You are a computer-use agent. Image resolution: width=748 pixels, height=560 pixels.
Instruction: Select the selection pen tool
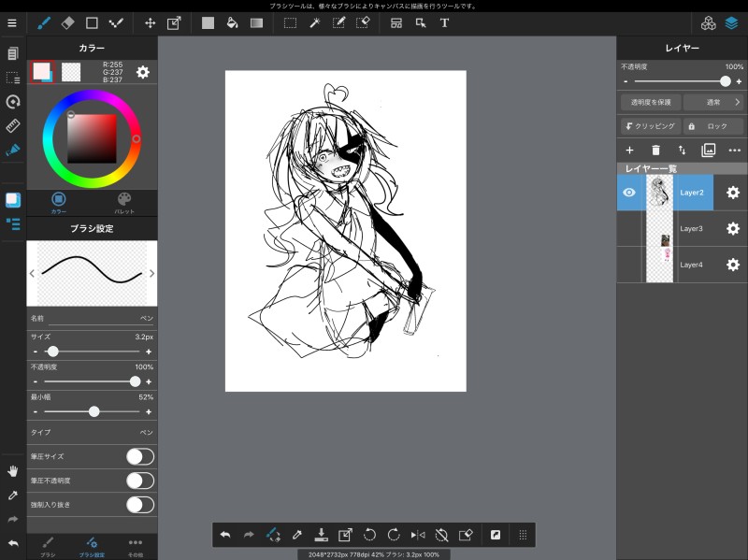338,22
